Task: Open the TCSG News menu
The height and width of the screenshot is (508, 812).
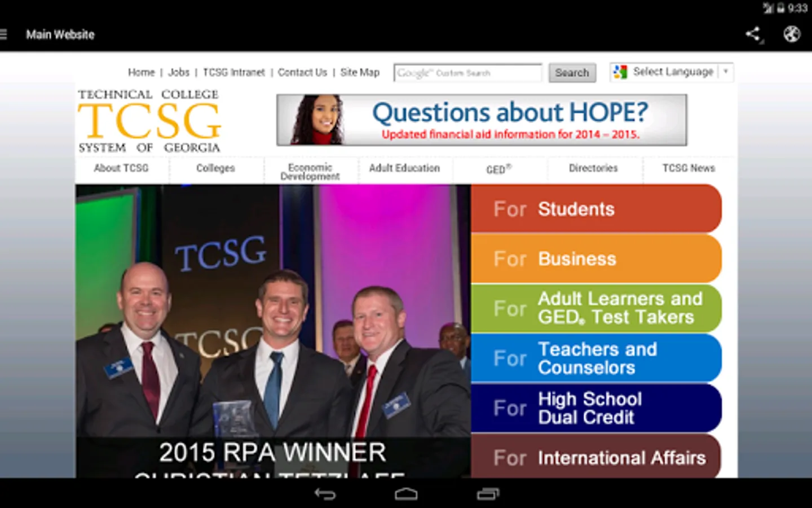Action: [x=689, y=168]
